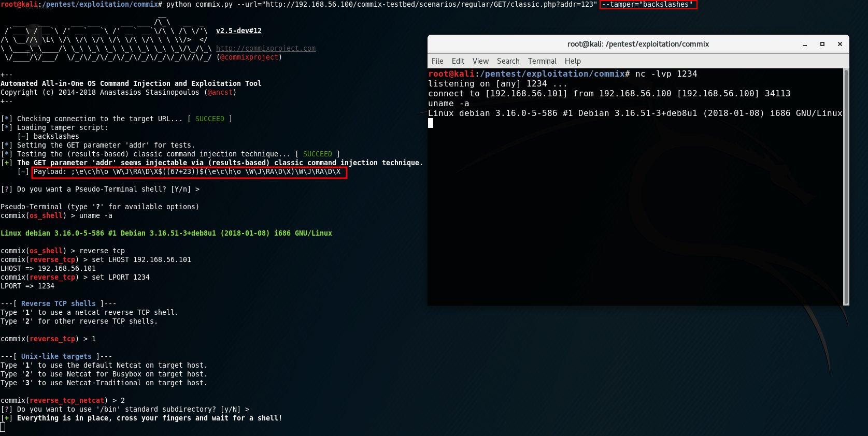Click 'Pseudo-Terminal (type ?' options hint line

pos(100,207)
